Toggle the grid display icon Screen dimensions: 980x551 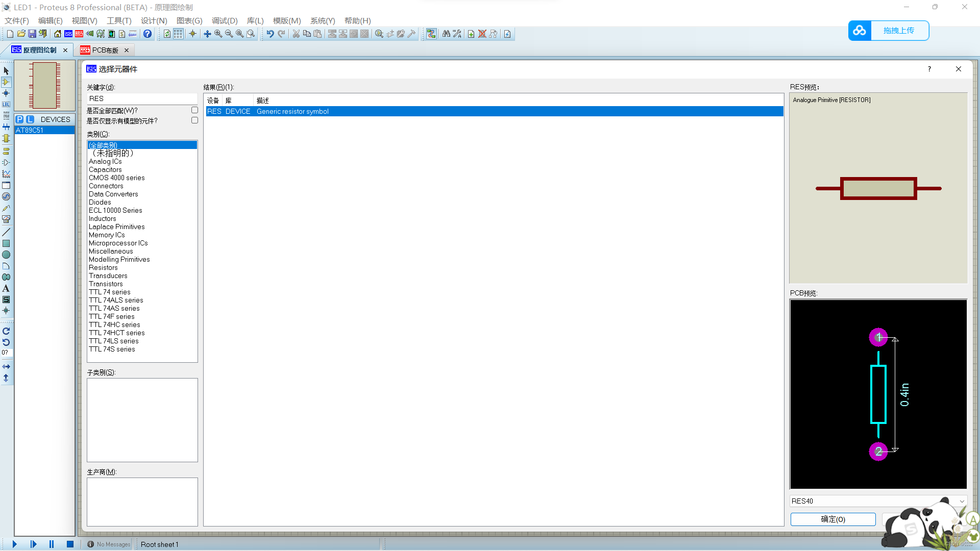tap(178, 34)
